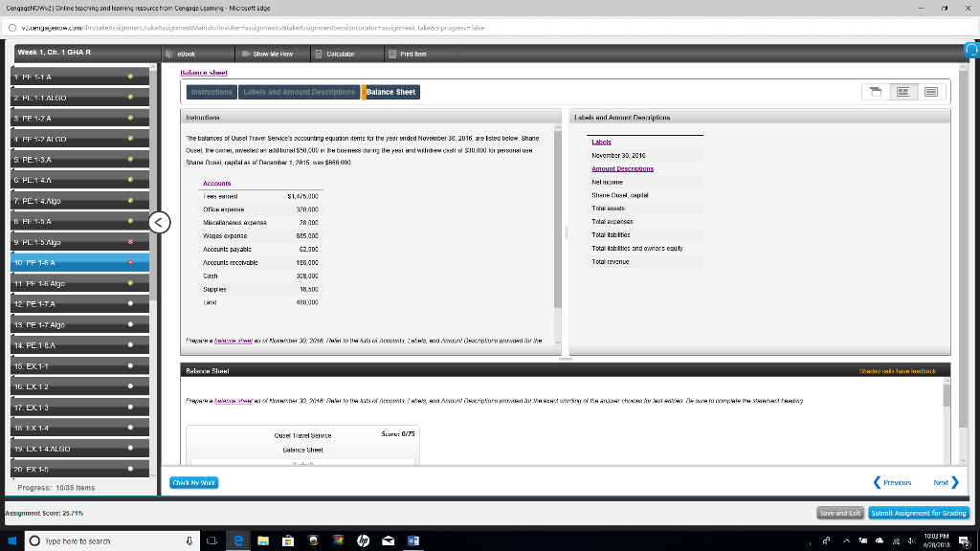Image resolution: width=980 pixels, height=551 pixels.
Task: Click 'Total assets' amount description
Action: 608,209
